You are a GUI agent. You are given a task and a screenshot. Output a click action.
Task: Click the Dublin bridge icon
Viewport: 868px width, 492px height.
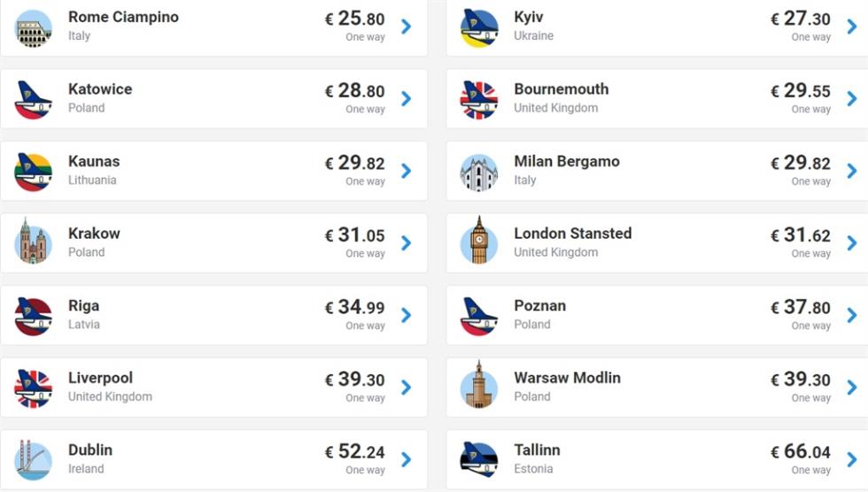pyautogui.click(x=34, y=460)
